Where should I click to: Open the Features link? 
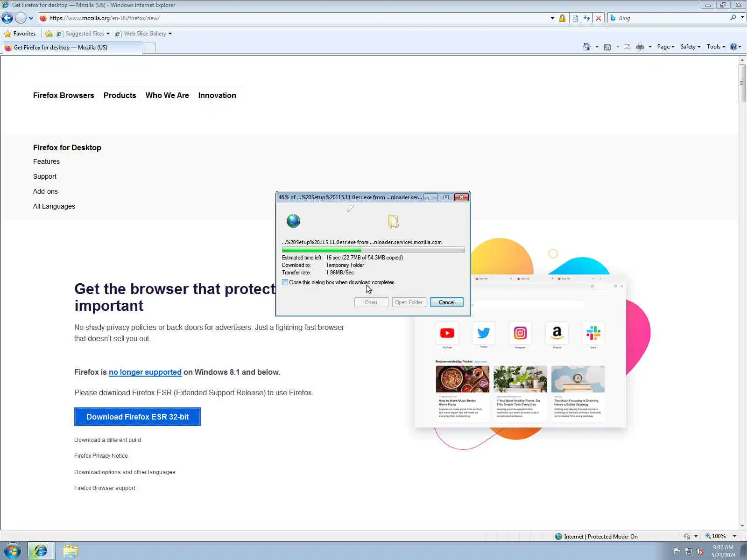tap(46, 161)
